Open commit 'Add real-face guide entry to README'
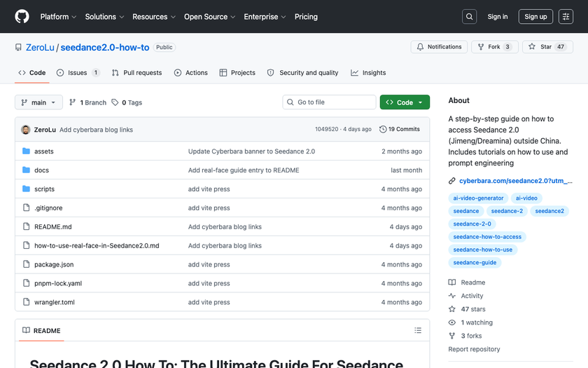 [244, 170]
